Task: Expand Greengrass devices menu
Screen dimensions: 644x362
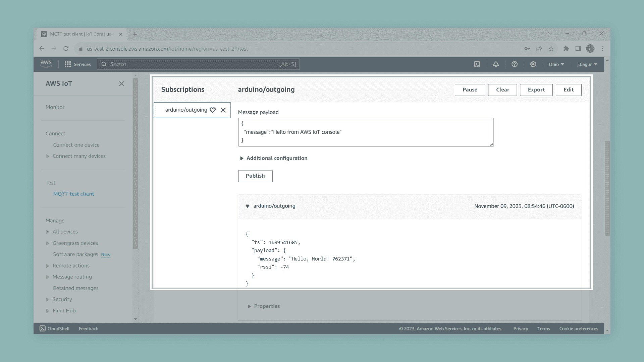Action: (x=48, y=243)
